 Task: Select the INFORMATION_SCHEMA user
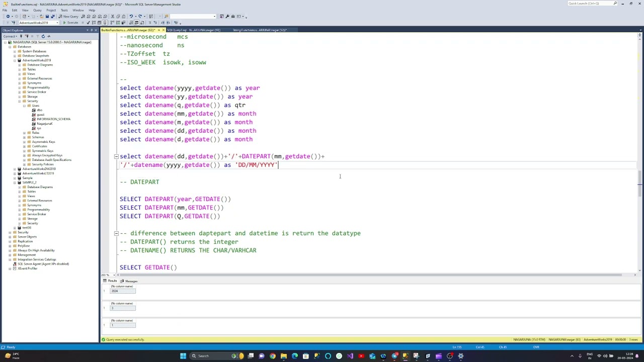(53, 119)
